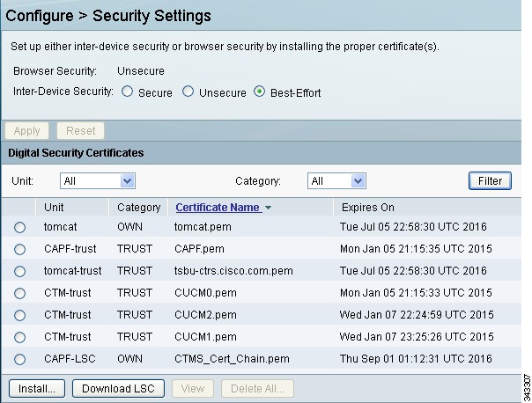Click the Apply button
The width and height of the screenshot is (532, 403).
click(26, 130)
